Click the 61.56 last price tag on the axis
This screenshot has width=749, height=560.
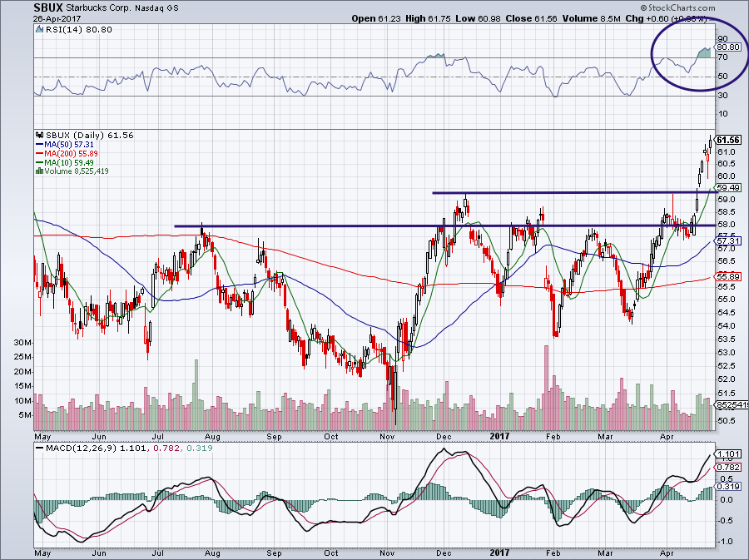[x=729, y=140]
